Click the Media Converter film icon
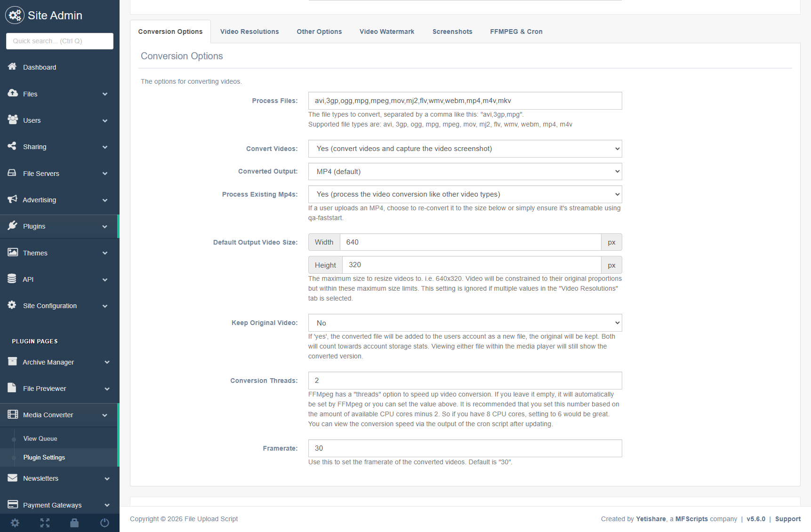Image resolution: width=811 pixels, height=532 pixels. (13, 414)
